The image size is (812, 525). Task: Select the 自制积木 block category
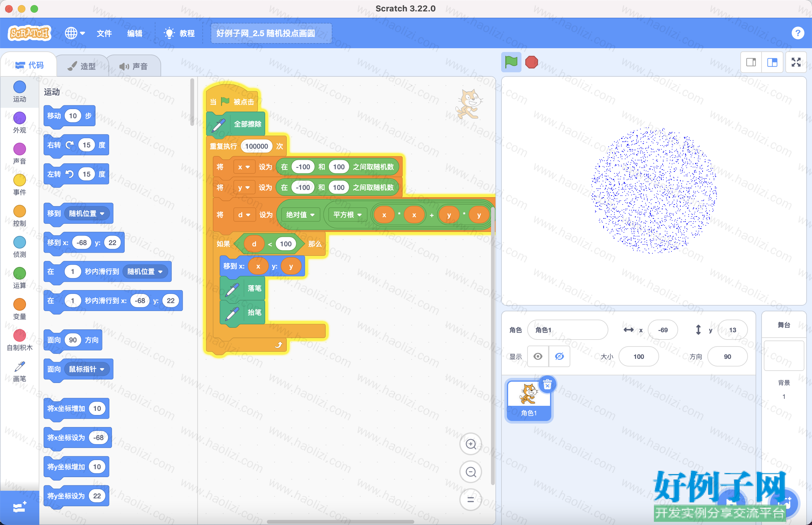[19, 340]
